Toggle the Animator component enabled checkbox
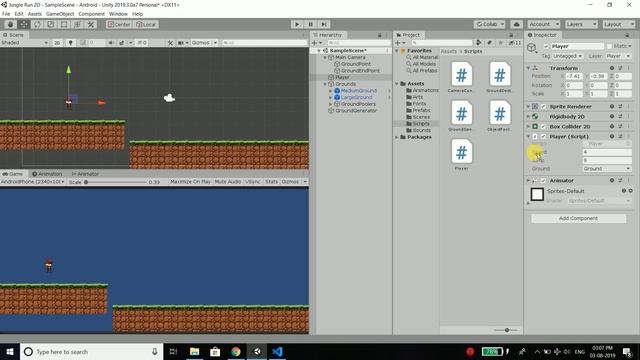The height and width of the screenshot is (360, 640). click(543, 180)
